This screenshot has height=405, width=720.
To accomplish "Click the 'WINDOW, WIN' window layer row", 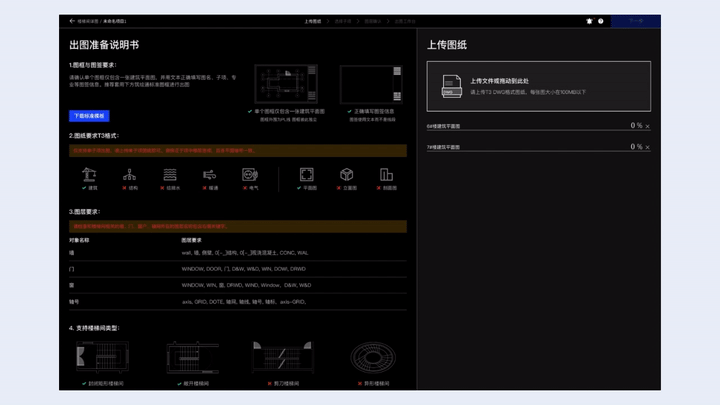I will [238, 285].
